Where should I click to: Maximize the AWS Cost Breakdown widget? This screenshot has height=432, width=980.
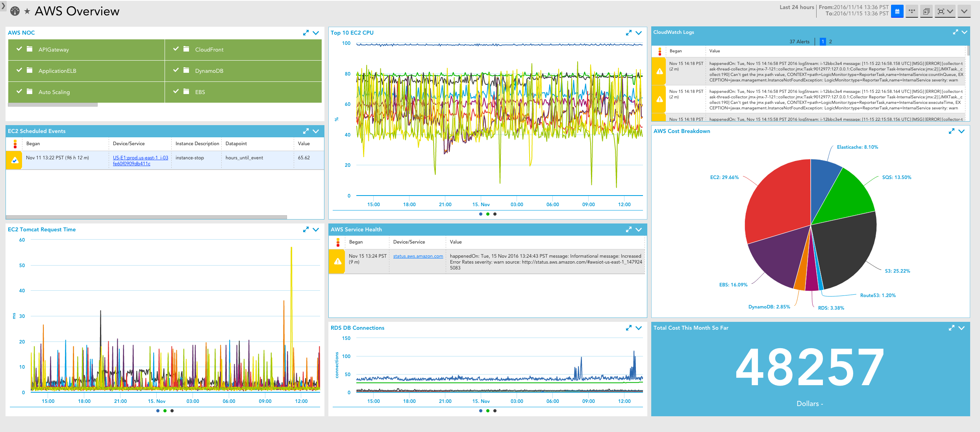(952, 131)
